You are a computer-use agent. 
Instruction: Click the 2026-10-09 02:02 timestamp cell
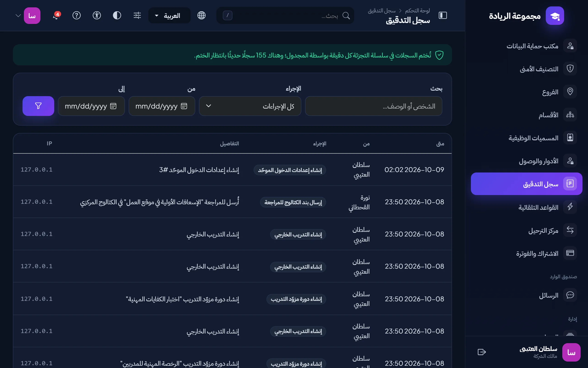tap(414, 170)
